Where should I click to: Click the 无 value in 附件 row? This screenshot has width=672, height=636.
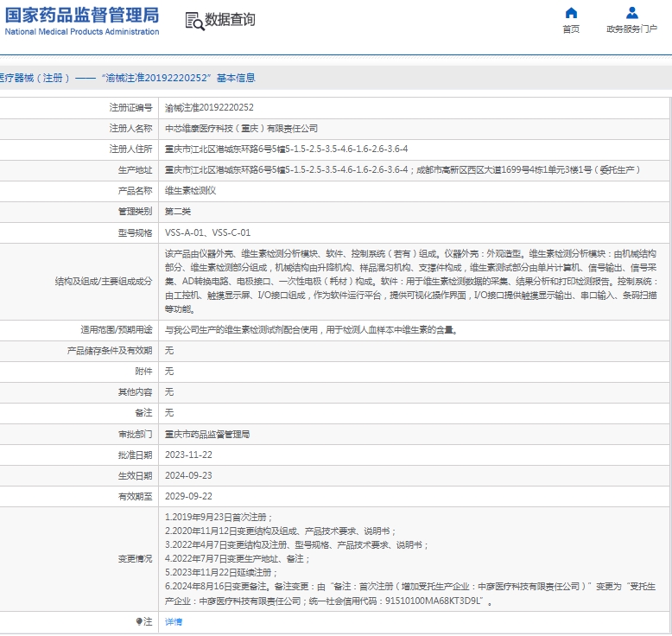(x=169, y=371)
